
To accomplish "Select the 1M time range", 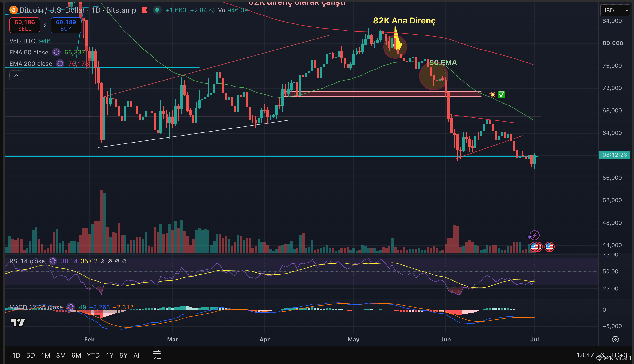I will pyautogui.click(x=46, y=355).
